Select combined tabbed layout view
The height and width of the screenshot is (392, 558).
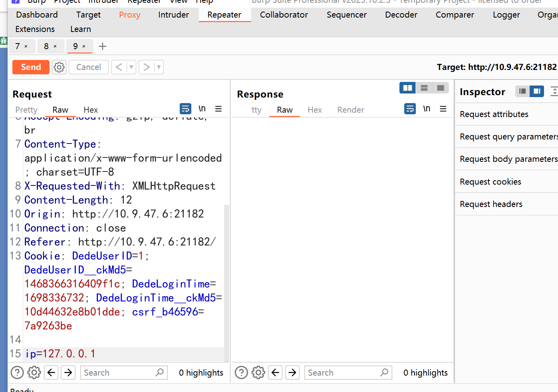pyautogui.click(x=441, y=88)
